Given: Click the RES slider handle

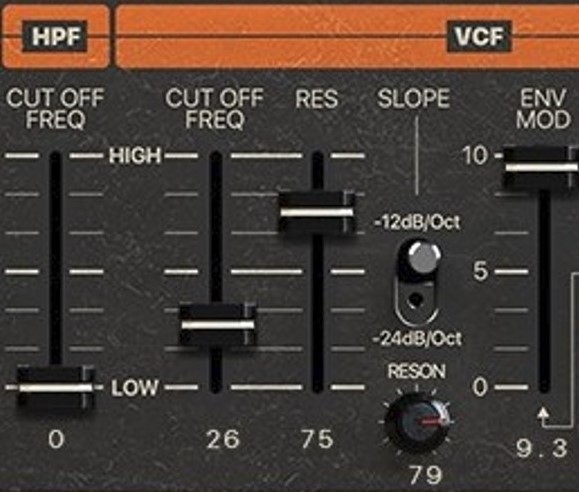Looking at the screenshot, I should [317, 212].
